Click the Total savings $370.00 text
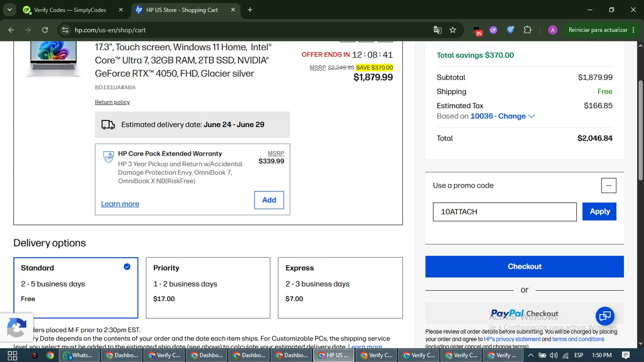Screen dimensions: 644x362 [475, 55]
